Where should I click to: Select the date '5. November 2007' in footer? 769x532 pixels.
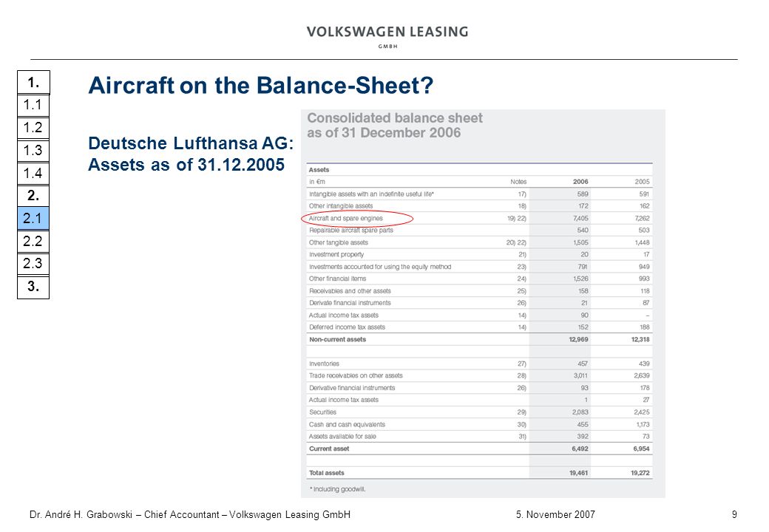555,515
